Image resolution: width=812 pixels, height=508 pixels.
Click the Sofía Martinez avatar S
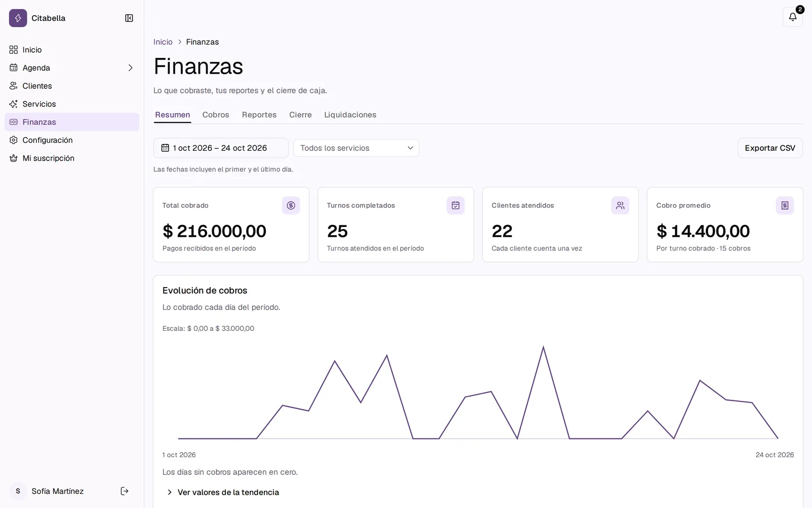point(18,491)
